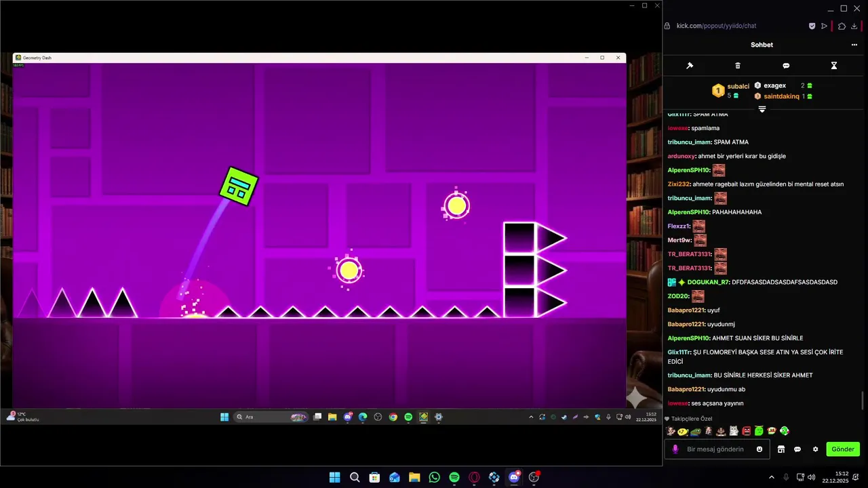Insert the white cat emote from quick emotes
The image size is (868, 488).
734,430
